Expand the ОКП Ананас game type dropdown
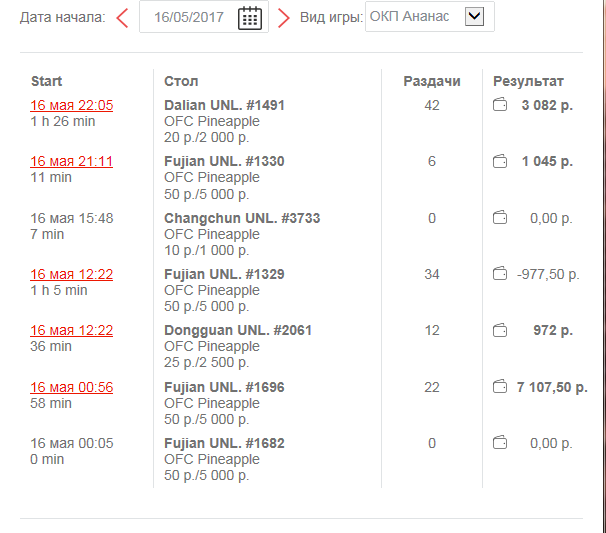 (x=429, y=17)
